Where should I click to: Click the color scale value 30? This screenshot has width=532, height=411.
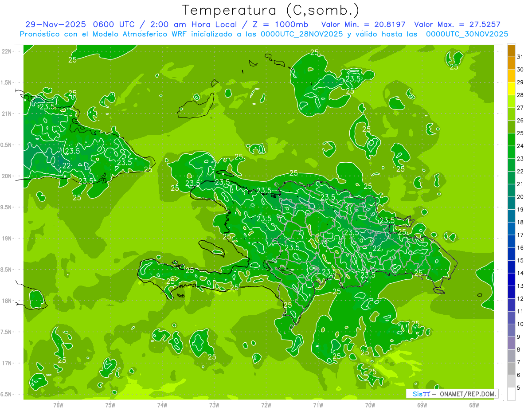(x=520, y=69)
